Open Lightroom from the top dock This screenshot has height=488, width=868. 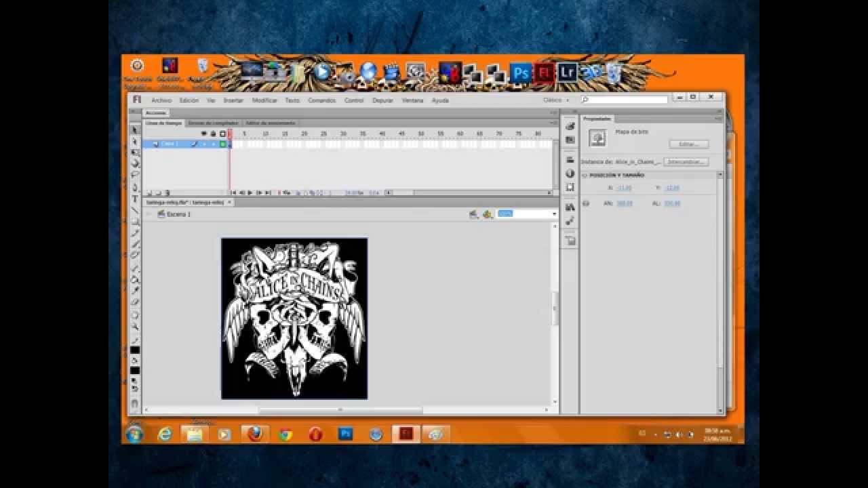coord(567,73)
